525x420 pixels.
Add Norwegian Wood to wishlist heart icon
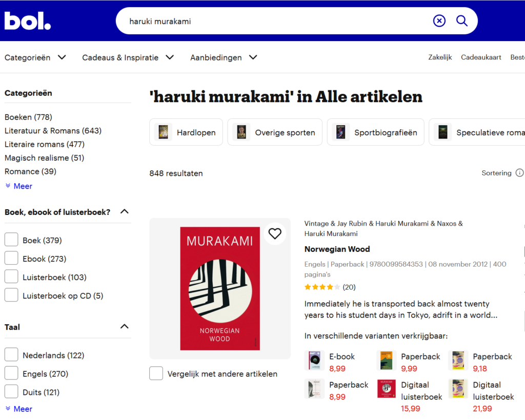pyautogui.click(x=275, y=234)
